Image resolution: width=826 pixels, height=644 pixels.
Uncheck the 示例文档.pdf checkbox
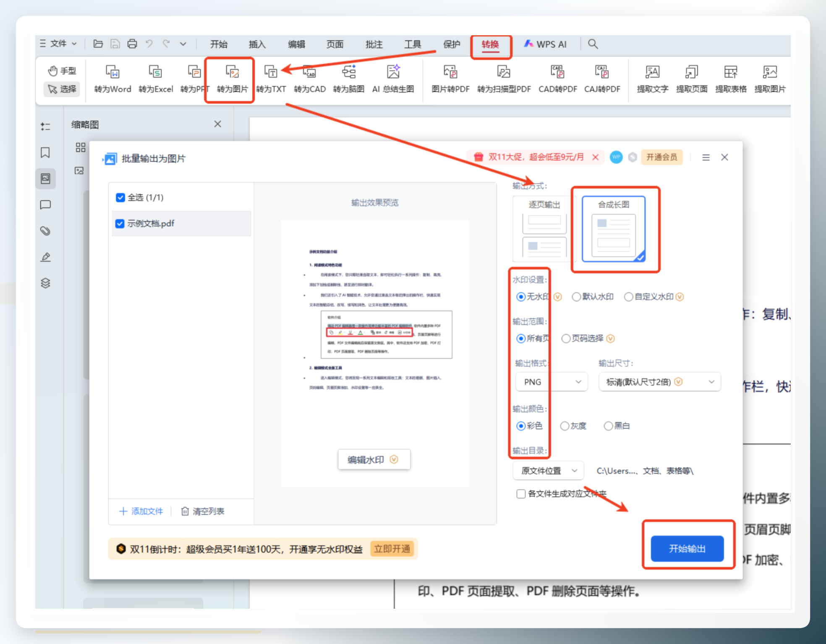pos(120,223)
